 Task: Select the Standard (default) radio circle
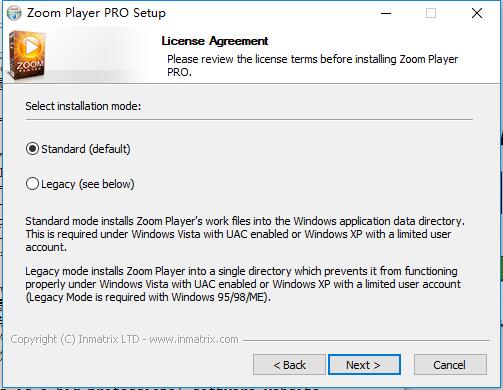coord(32,149)
